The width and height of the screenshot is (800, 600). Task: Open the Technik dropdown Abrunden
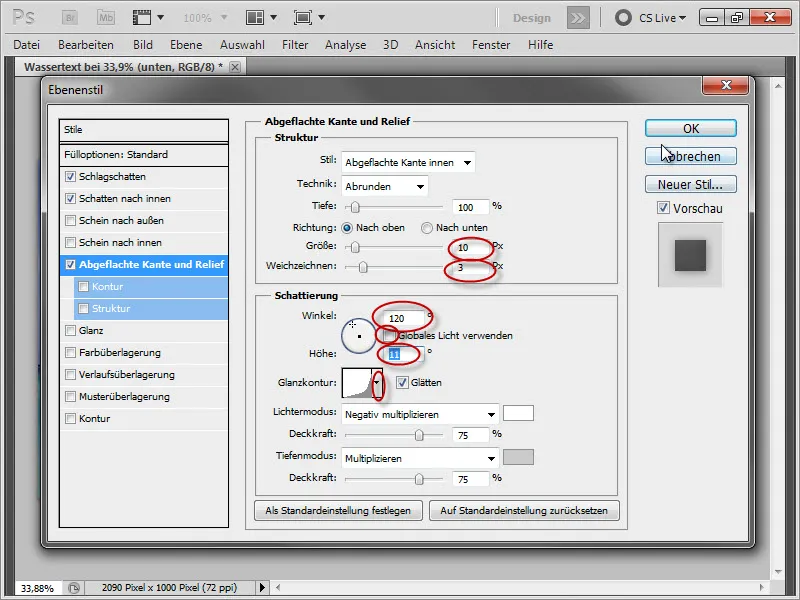(x=384, y=186)
